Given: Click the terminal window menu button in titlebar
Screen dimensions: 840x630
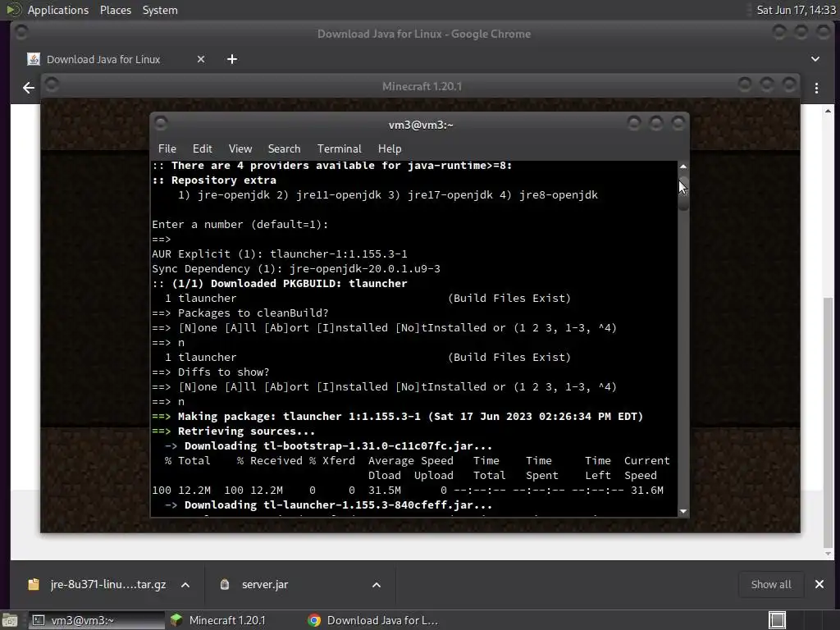Looking at the screenshot, I should coord(161,123).
